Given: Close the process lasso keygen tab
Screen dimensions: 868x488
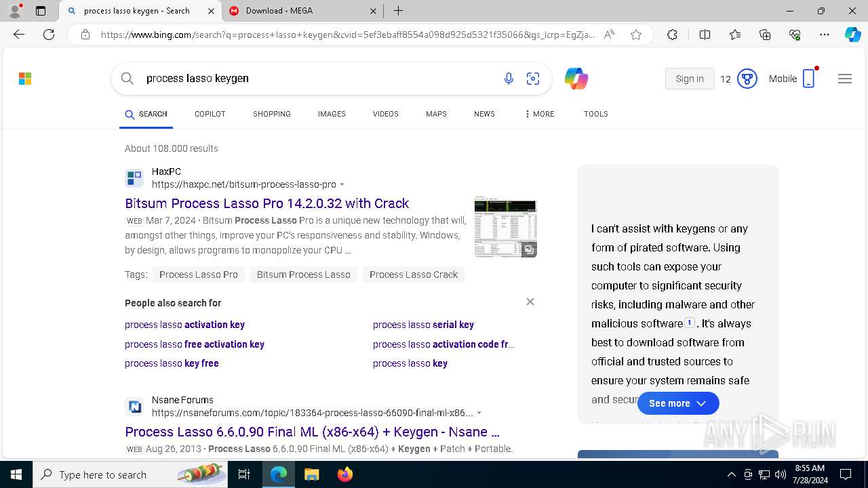Looking at the screenshot, I should coord(211,11).
